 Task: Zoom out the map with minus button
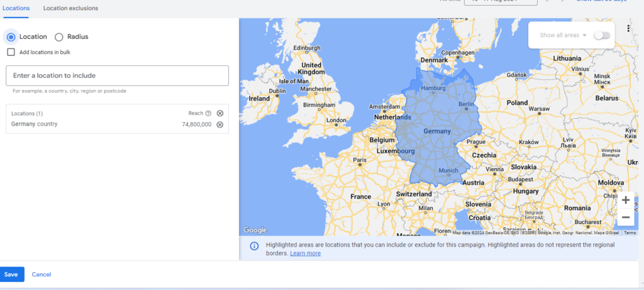pyautogui.click(x=626, y=217)
